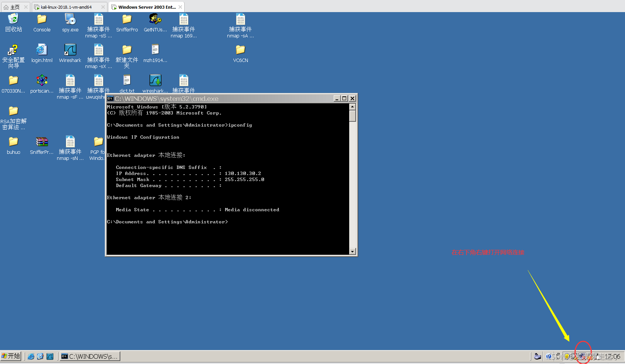The width and height of the screenshot is (625, 364).
Task: Select the capture file nmap -sA
Action: (x=240, y=26)
